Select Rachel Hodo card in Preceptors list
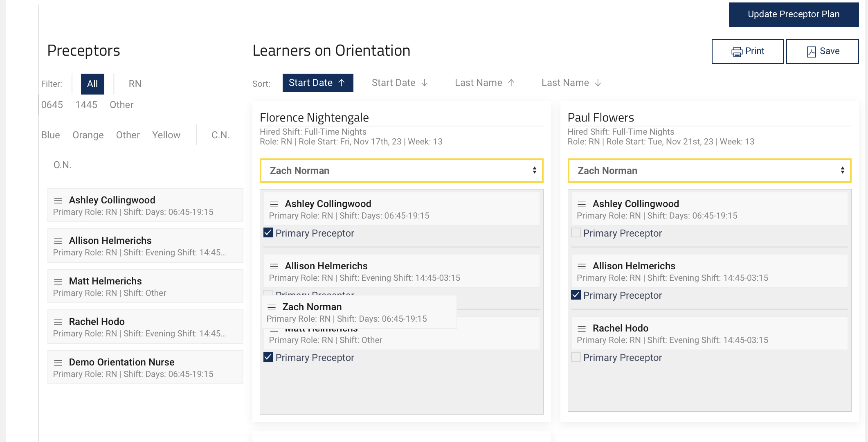Screen dimensions: 868x442 tap(145, 327)
